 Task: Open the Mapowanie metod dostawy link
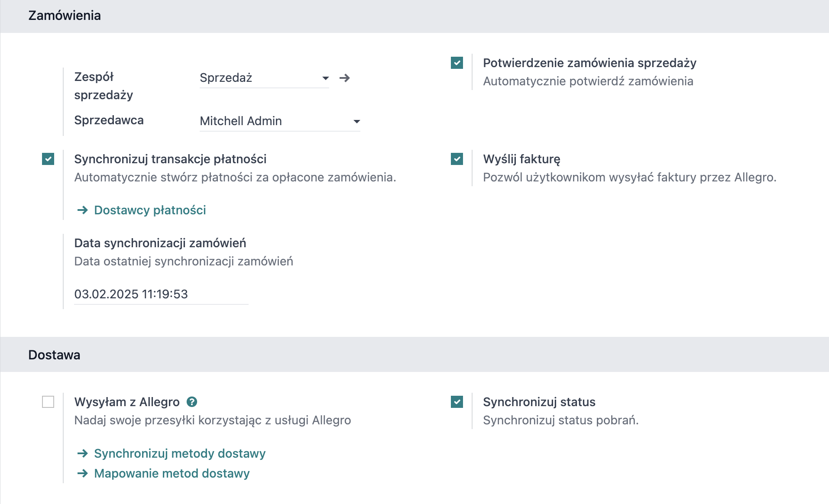coord(172,473)
